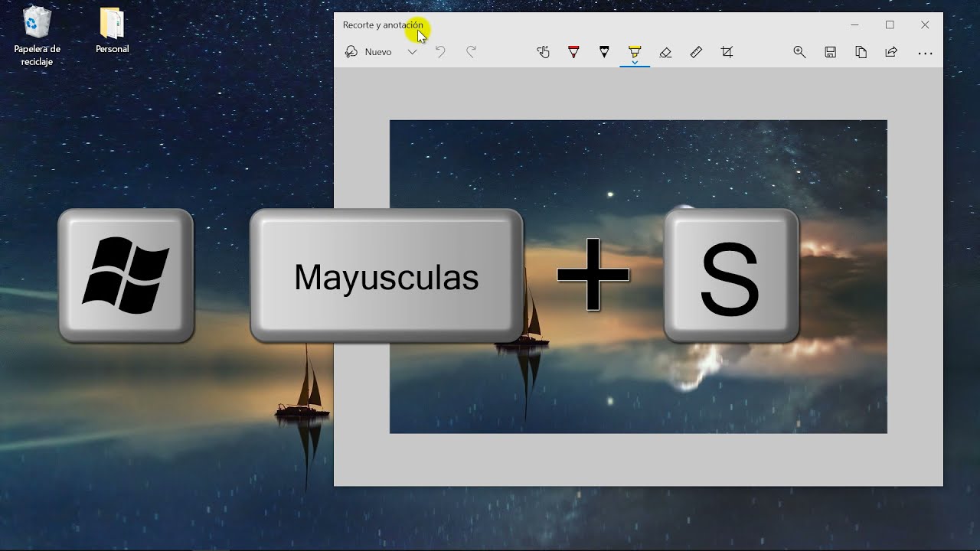Viewport: 980px width, 551px height.
Task: Open highlighter options chevron
Action: coord(635,63)
